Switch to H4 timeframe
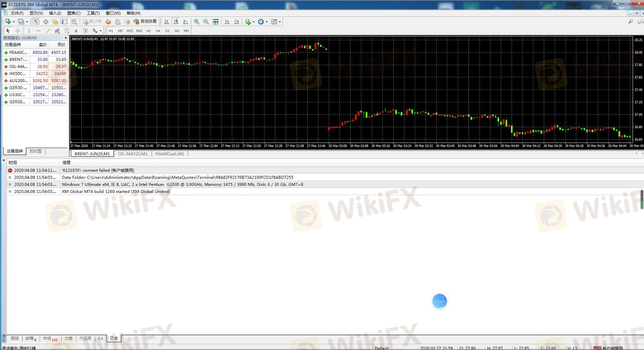This screenshot has height=350, width=644. coord(158,31)
